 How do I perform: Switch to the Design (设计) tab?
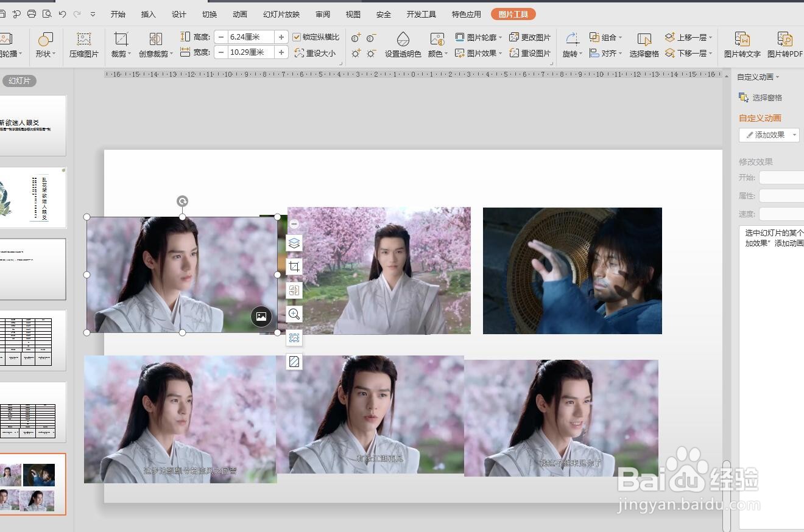178,14
